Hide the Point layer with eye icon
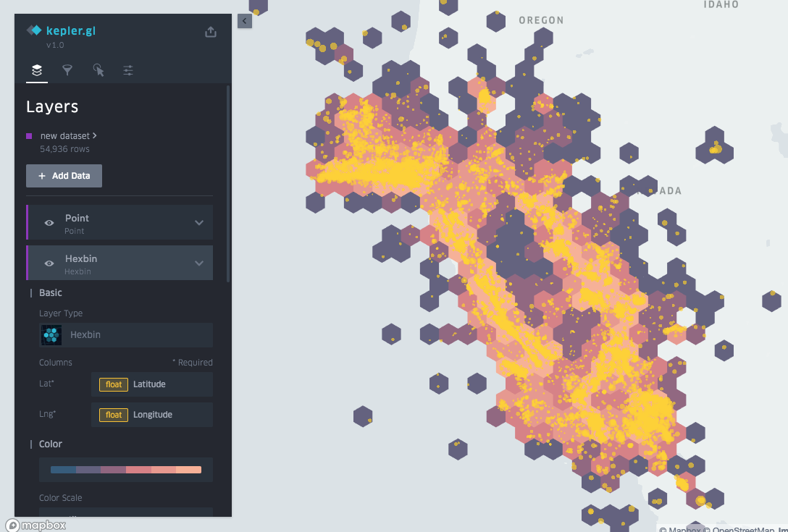788x532 pixels. click(49, 223)
